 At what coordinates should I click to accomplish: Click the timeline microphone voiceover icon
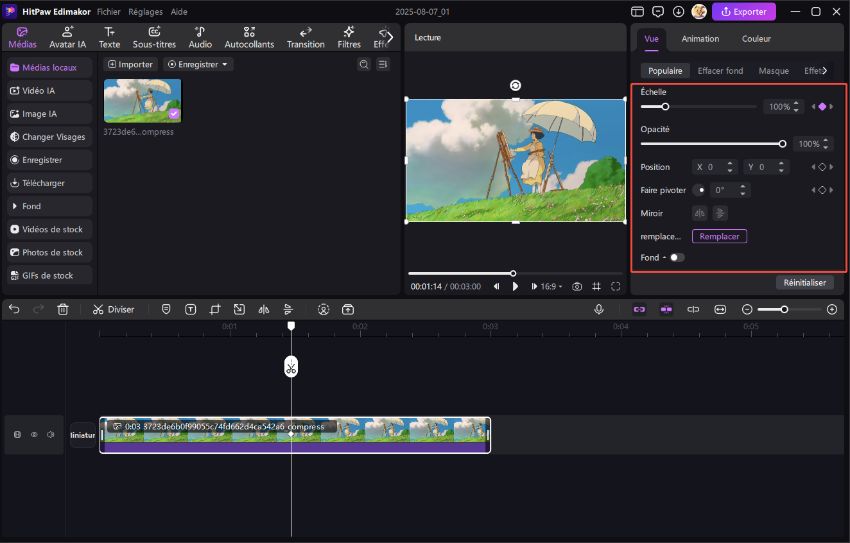tap(599, 309)
